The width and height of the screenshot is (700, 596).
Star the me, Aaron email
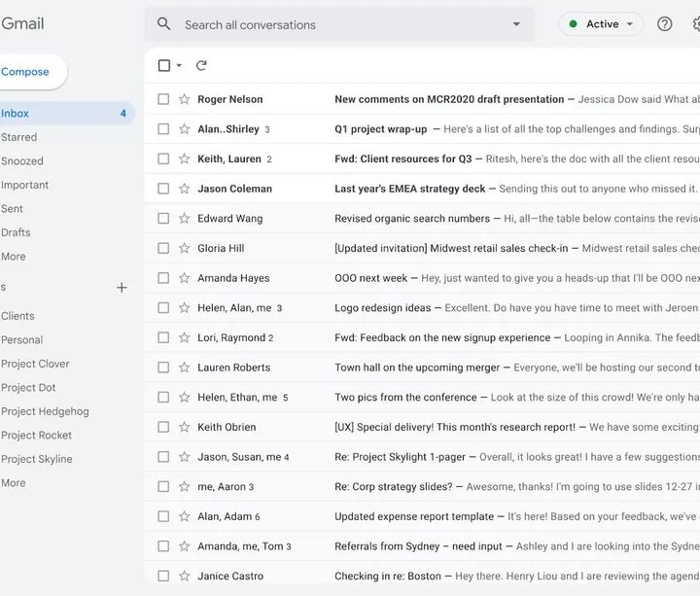[185, 487]
